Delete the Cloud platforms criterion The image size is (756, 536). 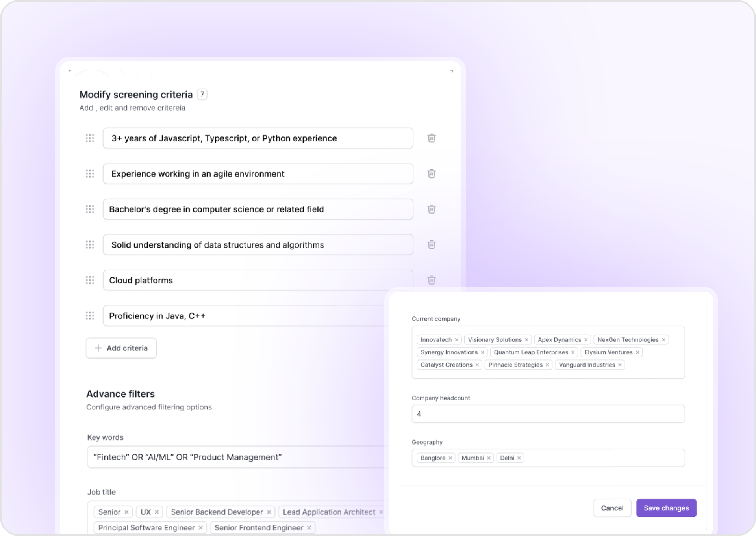pos(432,280)
